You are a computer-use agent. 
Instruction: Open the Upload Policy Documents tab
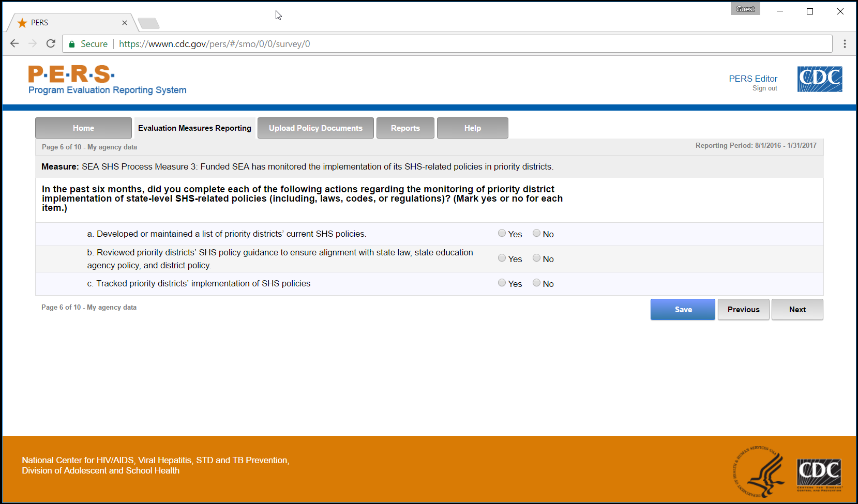tap(315, 128)
